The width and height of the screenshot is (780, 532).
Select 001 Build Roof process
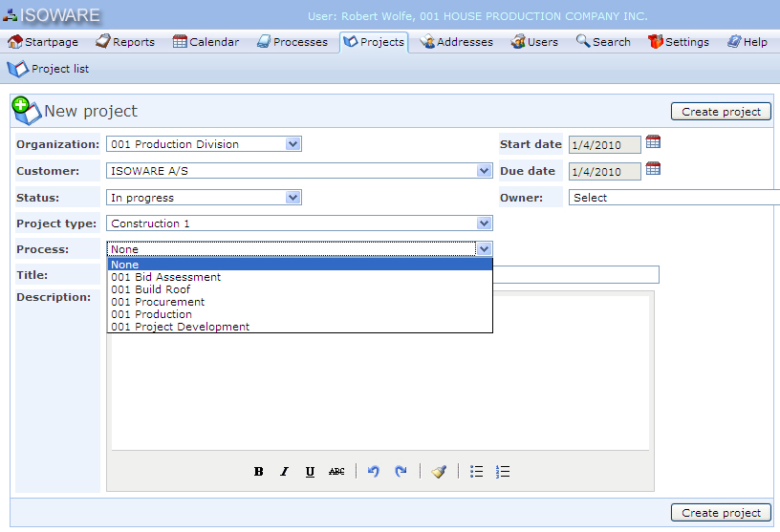click(300, 289)
